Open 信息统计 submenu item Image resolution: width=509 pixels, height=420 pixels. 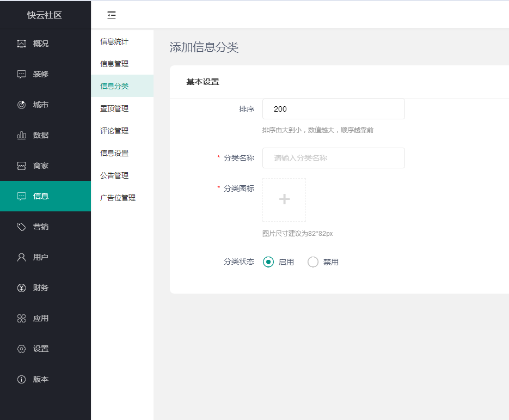point(114,41)
